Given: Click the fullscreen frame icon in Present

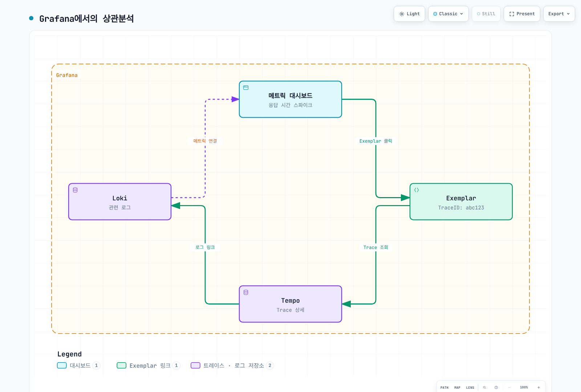Looking at the screenshot, I should click(x=512, y=14).
